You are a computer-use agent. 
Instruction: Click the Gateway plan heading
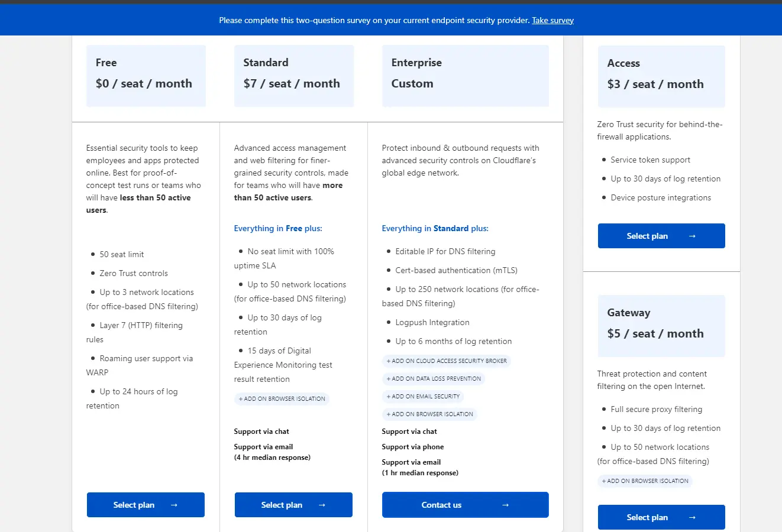(x=629, y=313)
